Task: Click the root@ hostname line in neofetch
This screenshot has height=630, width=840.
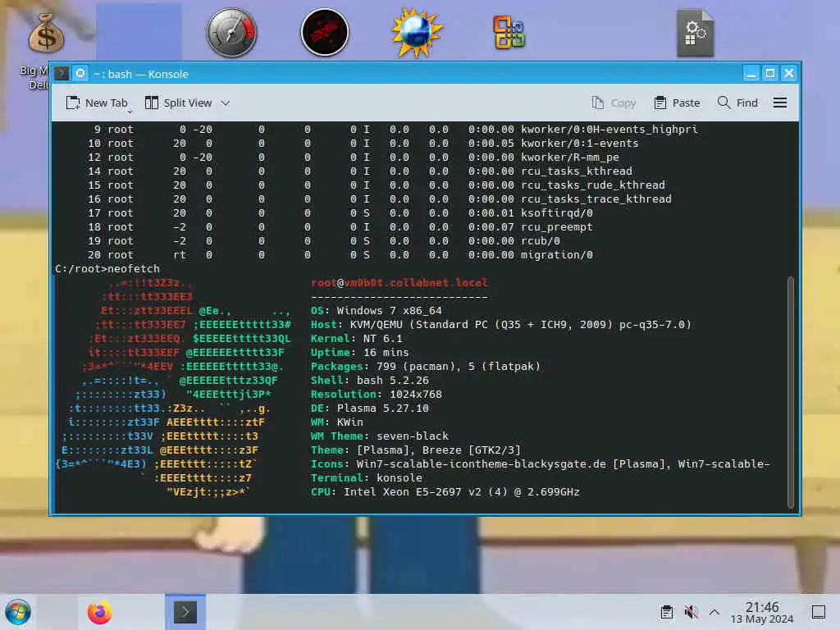Action: coord(399,283)
